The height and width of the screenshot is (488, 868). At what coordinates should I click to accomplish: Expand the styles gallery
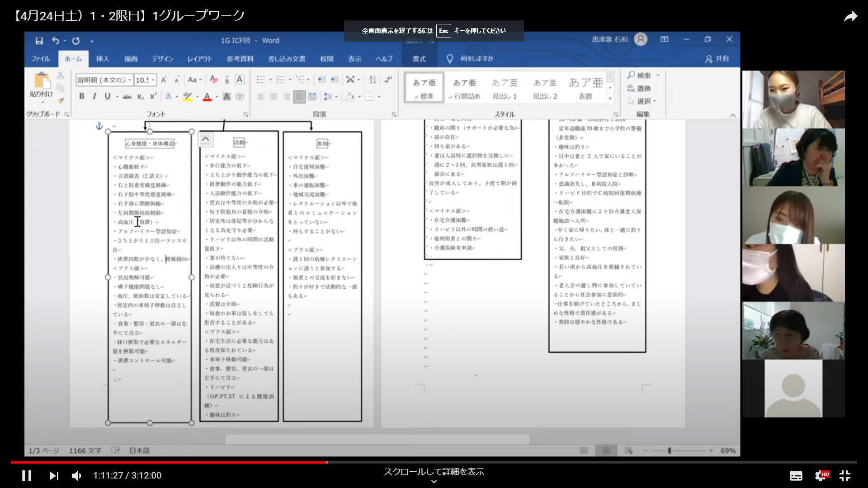click(610, 99)
